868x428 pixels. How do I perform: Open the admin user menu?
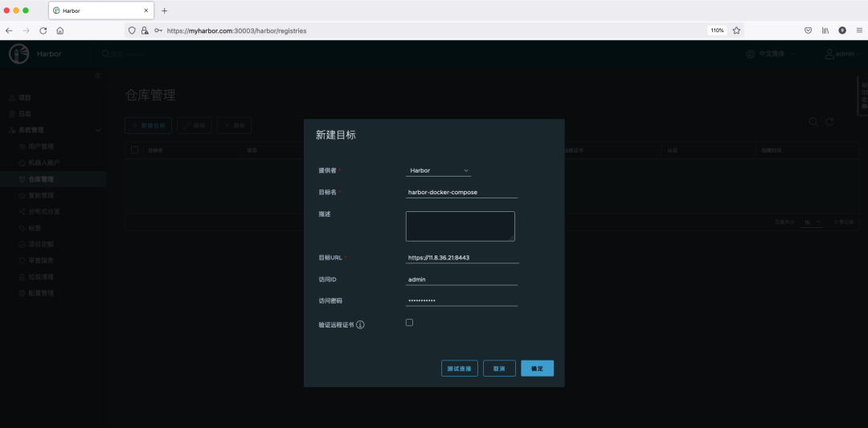coord(841,54)
